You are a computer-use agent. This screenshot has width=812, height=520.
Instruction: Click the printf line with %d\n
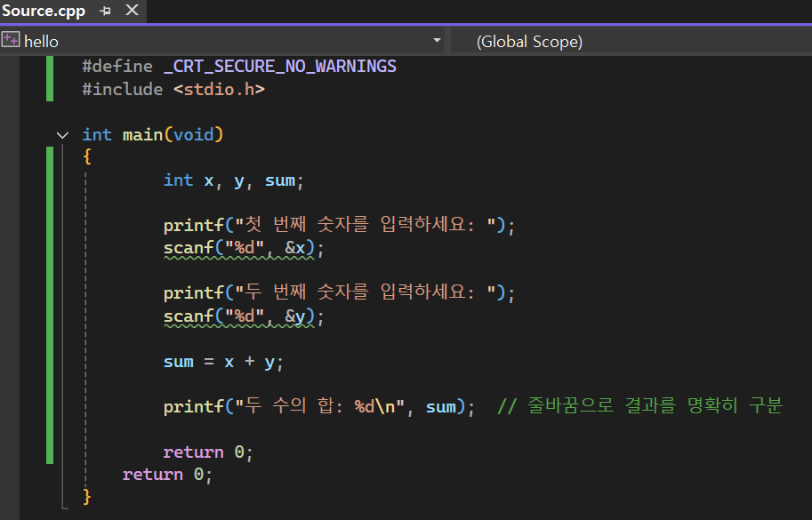coord(319,407)
